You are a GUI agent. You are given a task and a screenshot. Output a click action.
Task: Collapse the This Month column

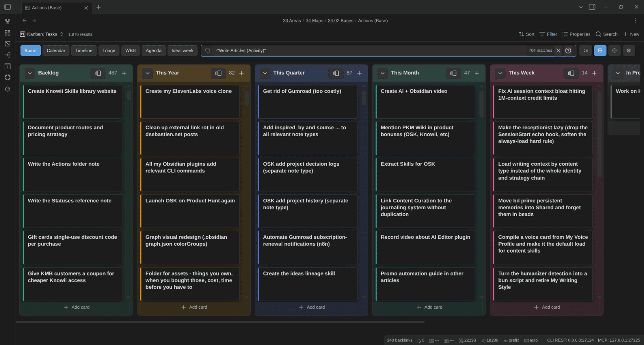[x=383, y=73]
